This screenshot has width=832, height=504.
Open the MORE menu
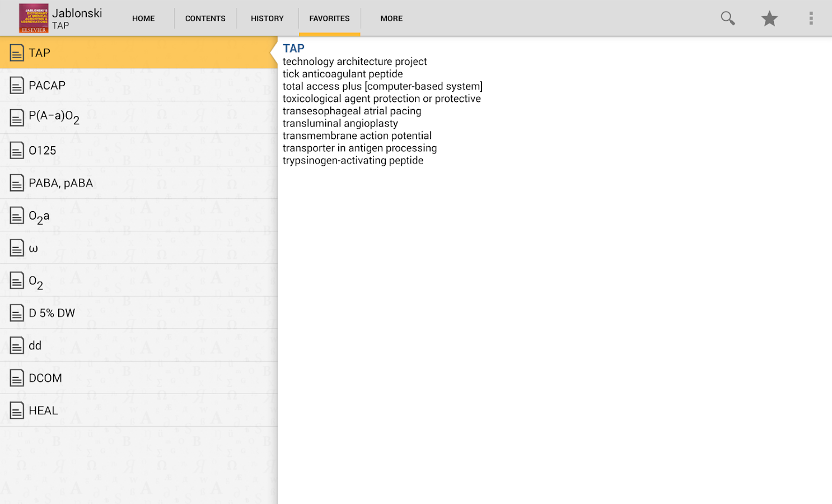point(391,18)
